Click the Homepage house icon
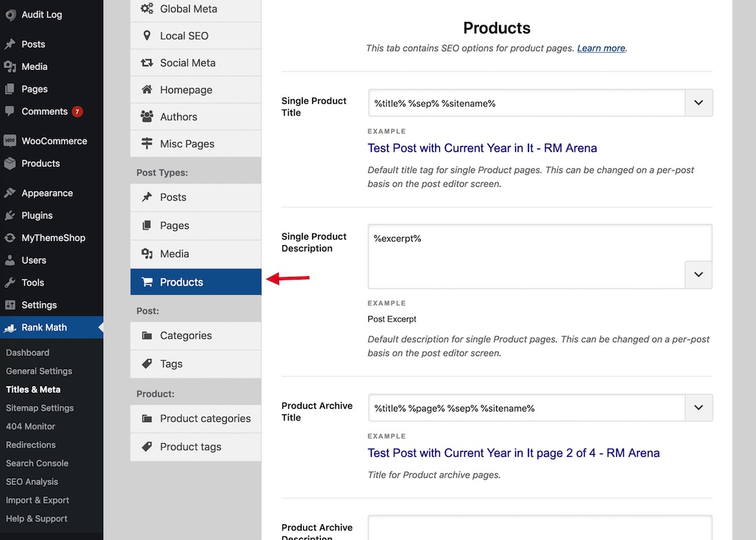756x540 pixels. [147, 90]
